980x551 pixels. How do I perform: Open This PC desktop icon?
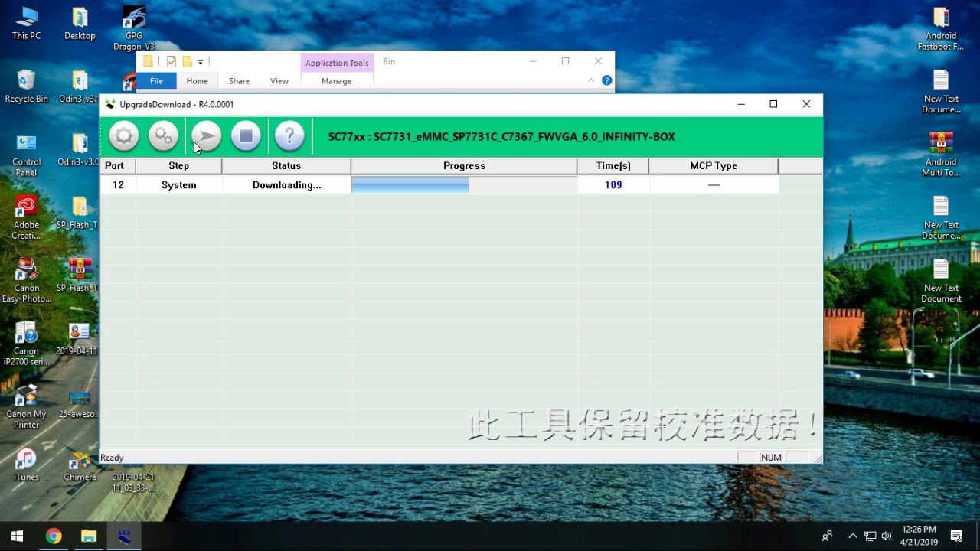click(26, 24)
